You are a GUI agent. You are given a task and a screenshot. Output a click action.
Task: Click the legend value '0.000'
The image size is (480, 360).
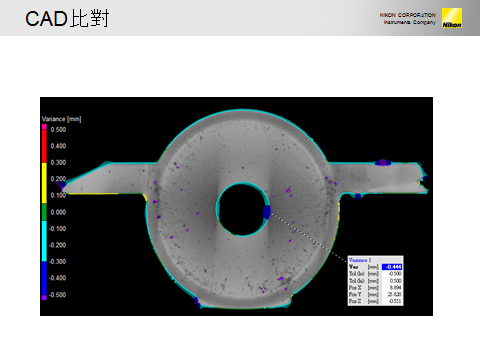(x=58, y=212)
